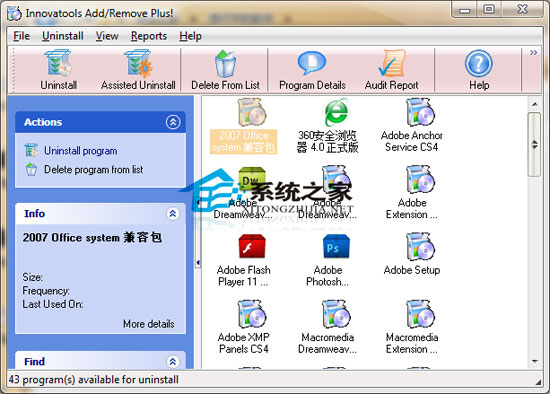
Task: Click '43 program(s) available for uninstall' status
Action: [x=94, y=380]
